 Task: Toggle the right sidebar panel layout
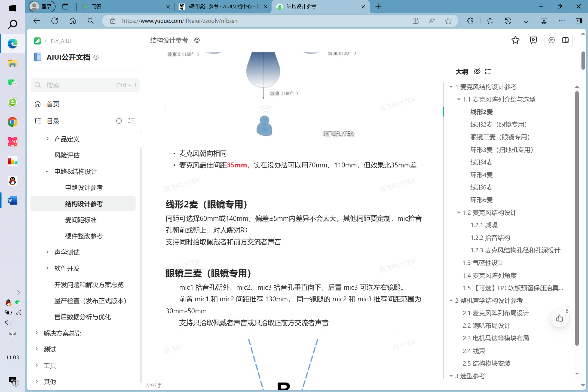pyautogui.click(x=565, y=40)
